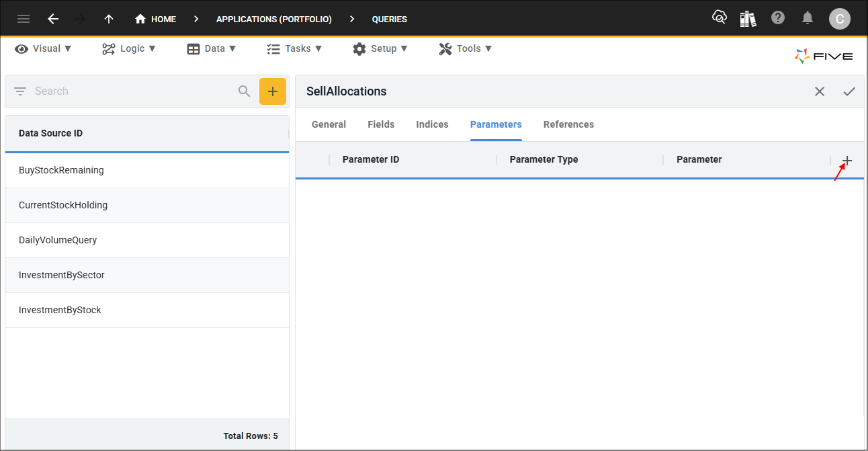Cancel editing with the X icon

820,91
